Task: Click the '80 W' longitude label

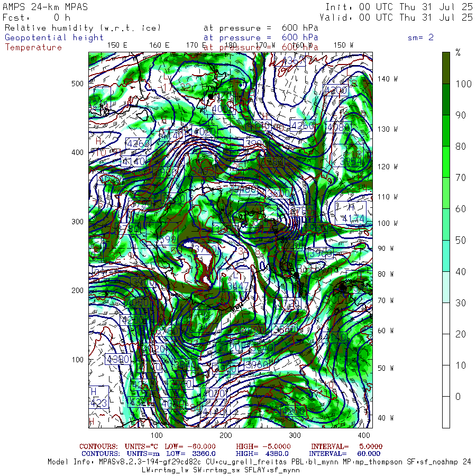Action: pos(386,274)
